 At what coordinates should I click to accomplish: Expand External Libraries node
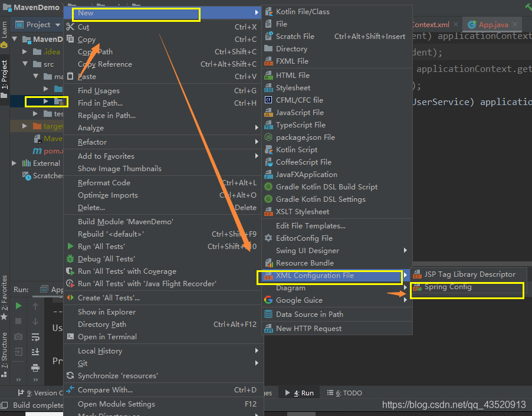(x=14, y=163)
